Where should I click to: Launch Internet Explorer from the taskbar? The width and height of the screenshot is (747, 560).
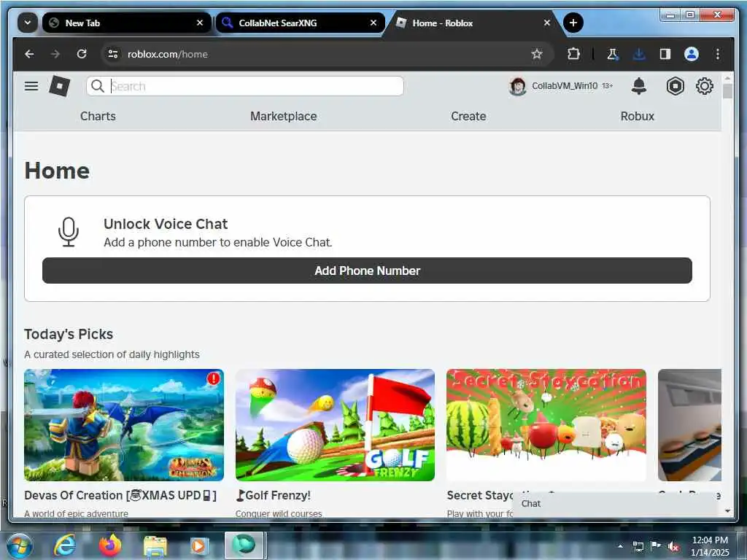click(x=64, y=545)
